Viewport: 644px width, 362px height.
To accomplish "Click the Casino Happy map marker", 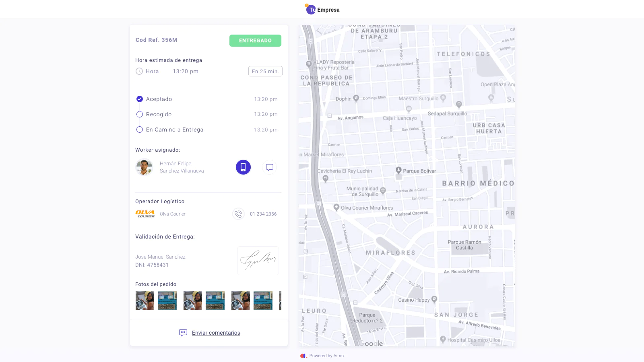I will (x=434, y=299).
